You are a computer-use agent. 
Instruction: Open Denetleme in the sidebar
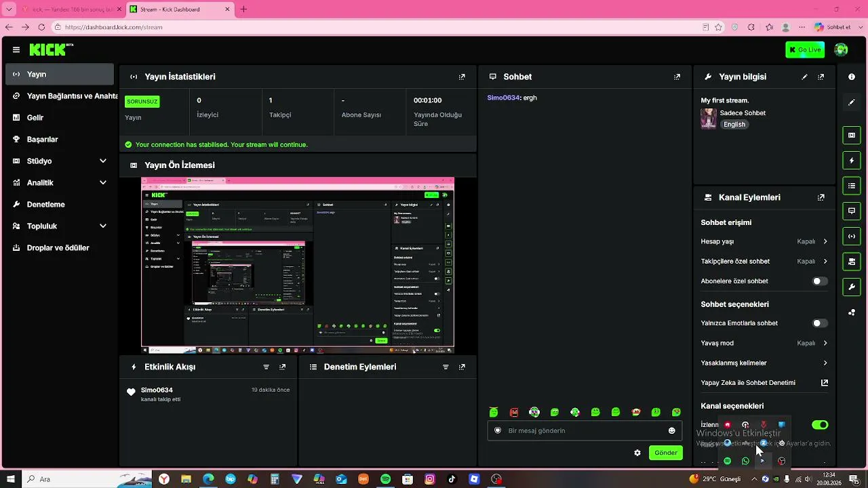60,205
